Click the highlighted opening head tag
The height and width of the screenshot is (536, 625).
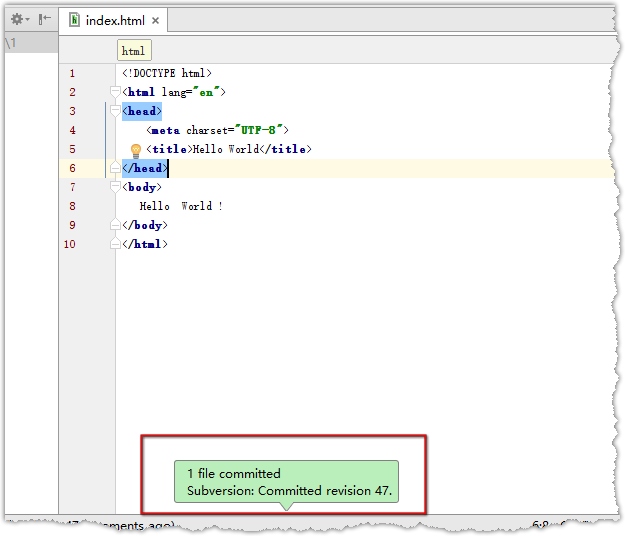[x=142, y=111]
